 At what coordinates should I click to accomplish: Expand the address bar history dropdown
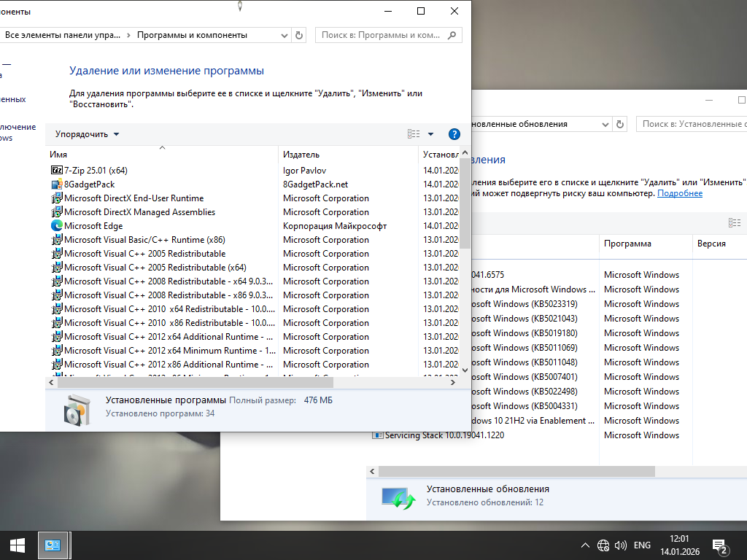[x=283, y=35]
